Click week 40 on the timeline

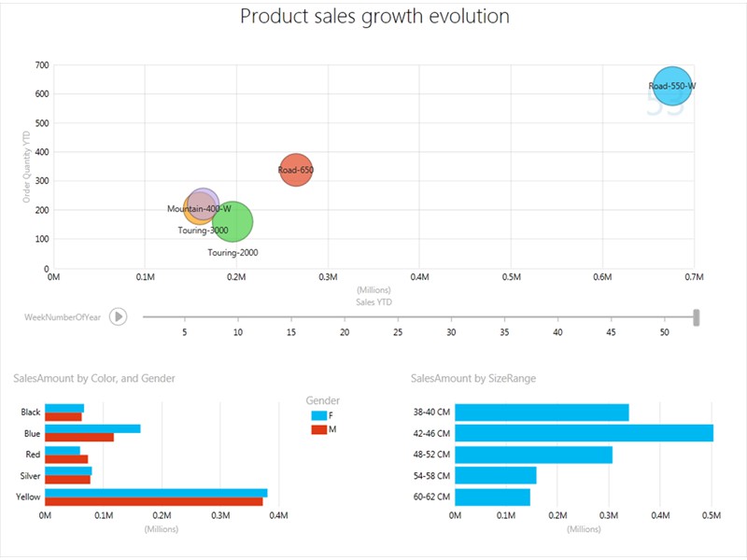[x=557, y=332]
